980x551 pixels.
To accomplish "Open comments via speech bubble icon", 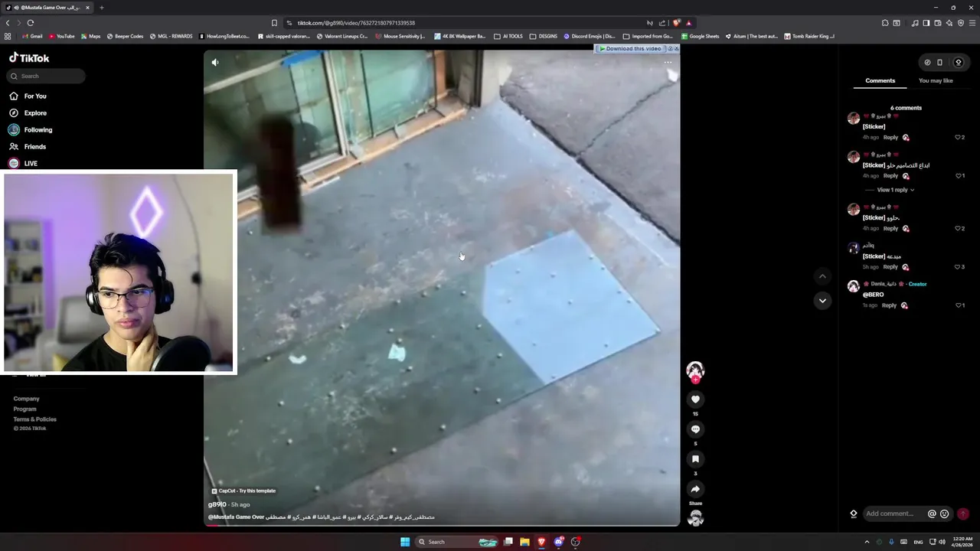I will pos(695,429).
